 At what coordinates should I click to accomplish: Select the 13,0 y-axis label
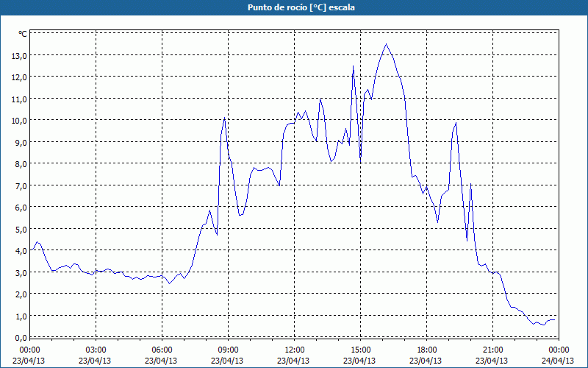coord(19,56)
